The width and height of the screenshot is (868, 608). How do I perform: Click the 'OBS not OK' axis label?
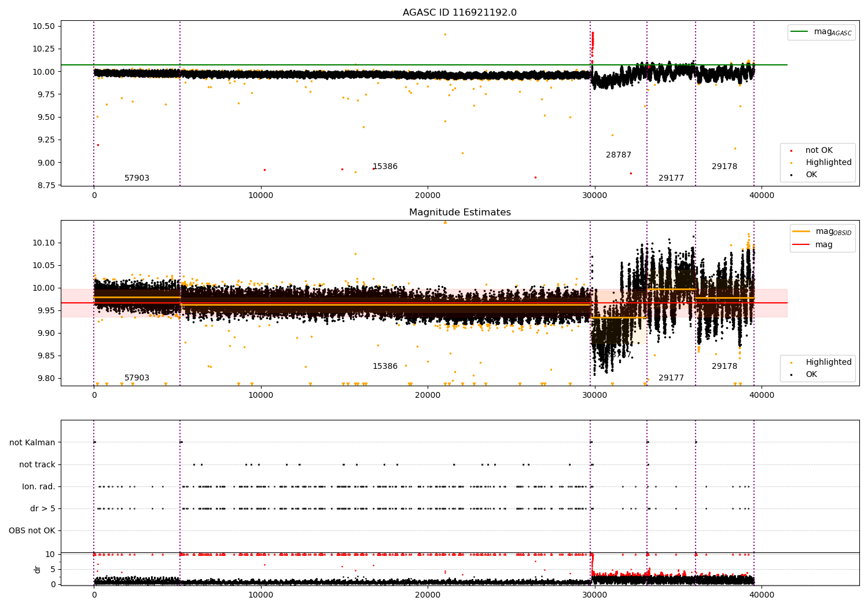[x=32, y=531]
